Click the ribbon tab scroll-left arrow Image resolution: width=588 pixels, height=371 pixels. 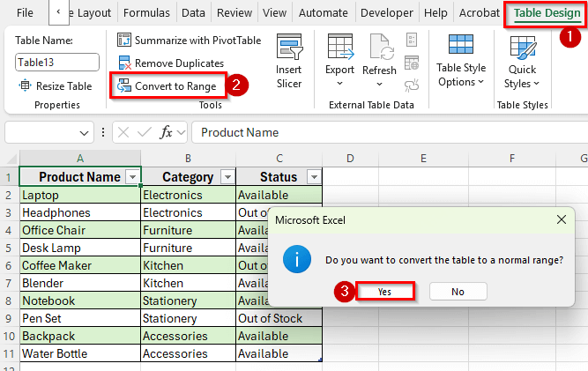coord(58,12)
